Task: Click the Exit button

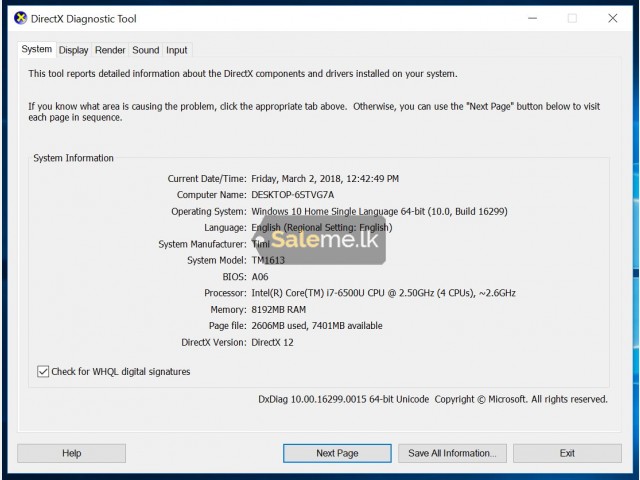Action: [x=567, y=453]
